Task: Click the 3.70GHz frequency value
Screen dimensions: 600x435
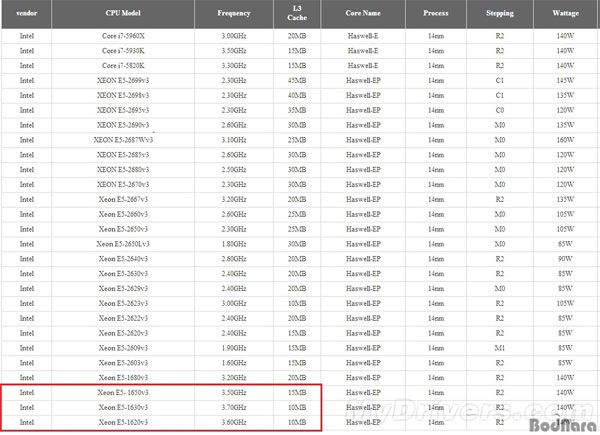Action: point(234,408)
